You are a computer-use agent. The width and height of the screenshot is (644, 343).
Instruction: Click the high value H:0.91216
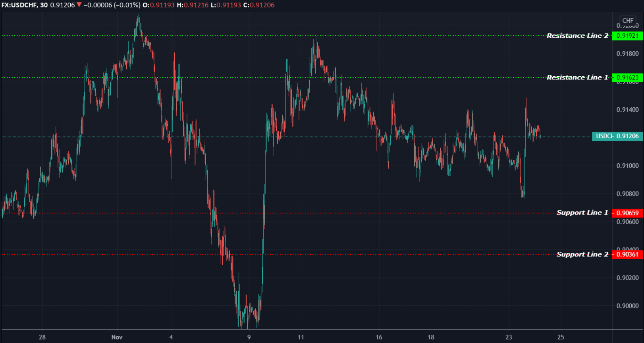(x=193, y=5)
